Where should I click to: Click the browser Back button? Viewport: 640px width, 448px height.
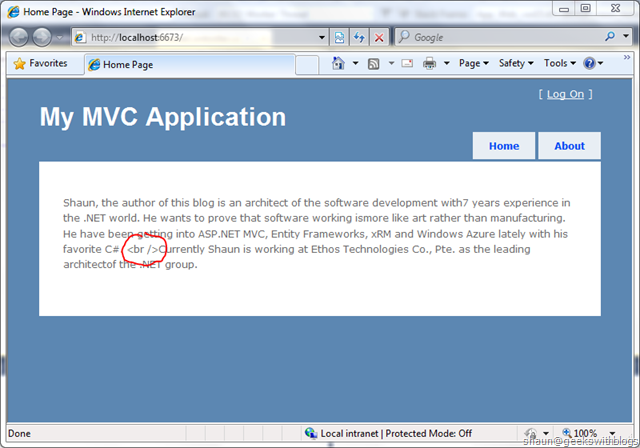coord(20,37)
